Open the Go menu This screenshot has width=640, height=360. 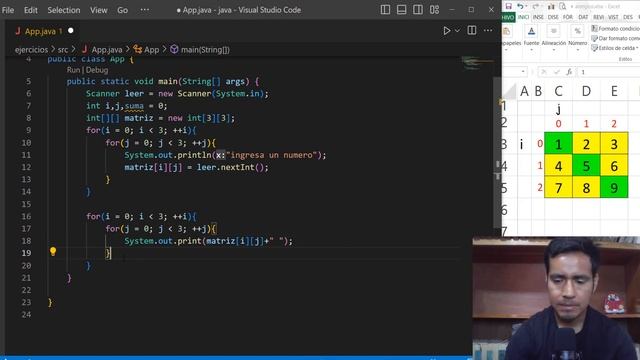(x=122, y=10)
